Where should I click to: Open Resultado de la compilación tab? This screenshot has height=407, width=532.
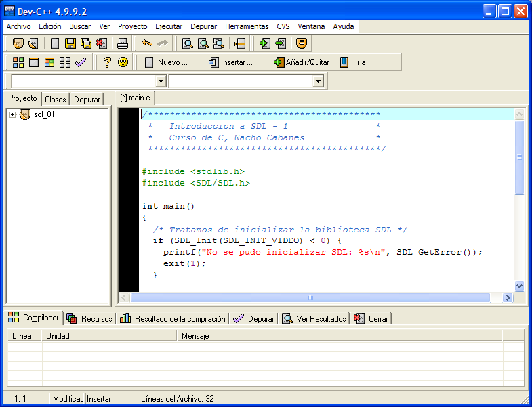[173, 319]
